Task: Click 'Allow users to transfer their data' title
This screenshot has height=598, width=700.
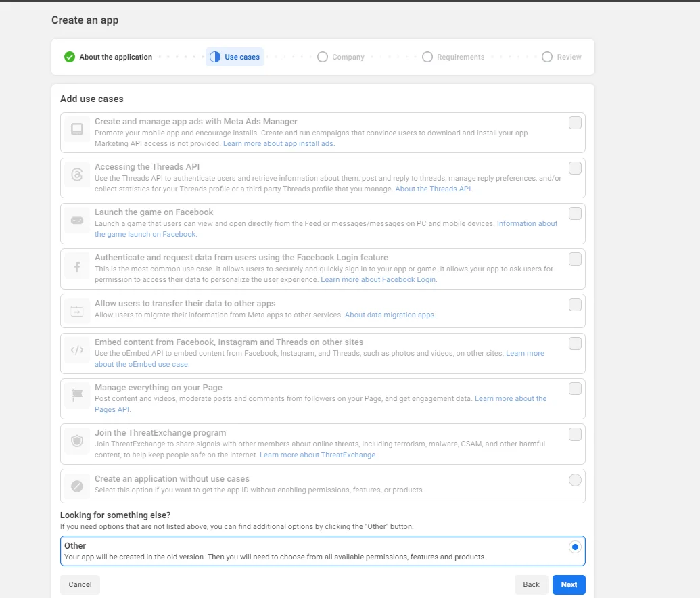Action: 185,304
